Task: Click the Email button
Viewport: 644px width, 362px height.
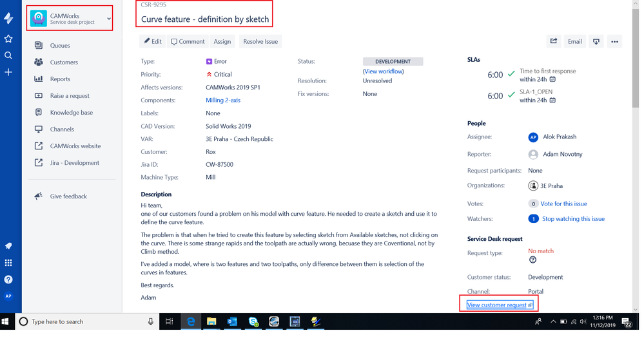Action: tap(574, 41)
